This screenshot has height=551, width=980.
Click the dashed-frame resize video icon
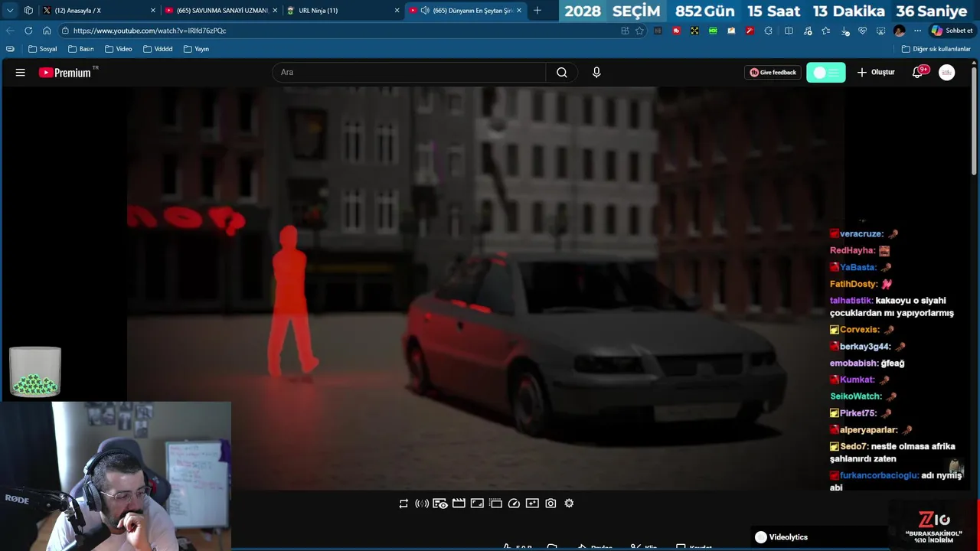pos(495,503)
